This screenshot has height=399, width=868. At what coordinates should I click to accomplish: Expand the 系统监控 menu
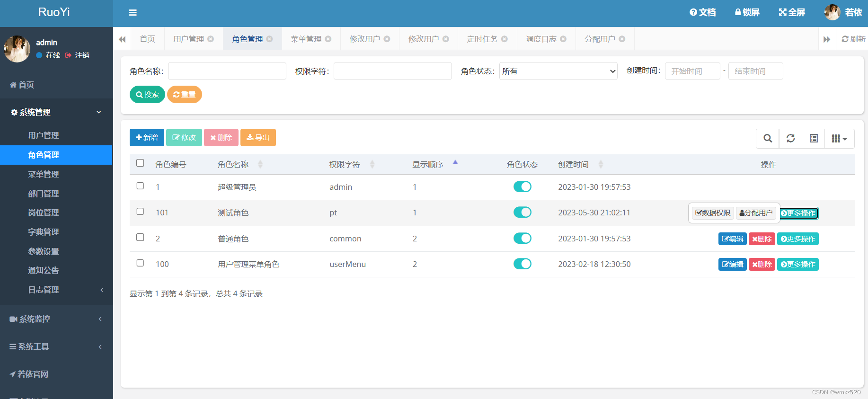tap(56, 319)
